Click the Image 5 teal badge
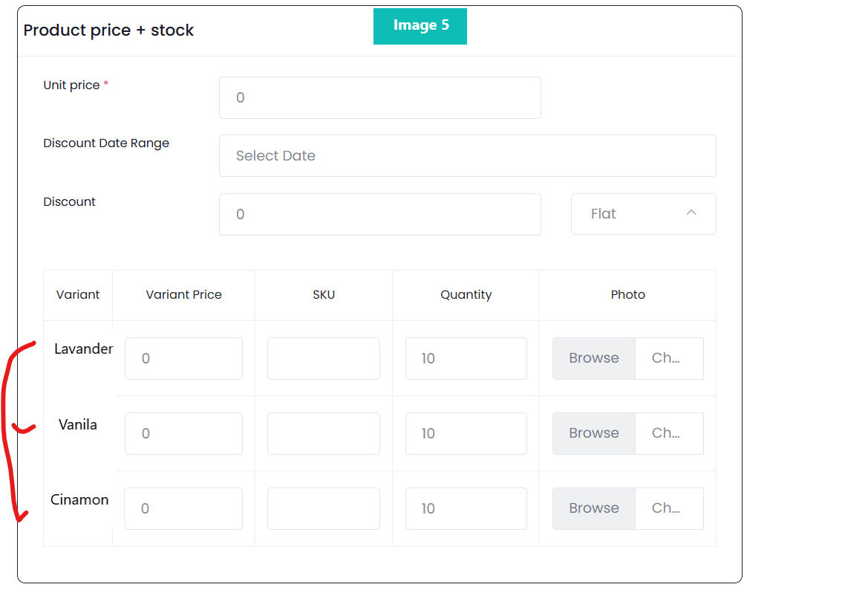This screenshot has height=593, width=868. click(420, 26)
